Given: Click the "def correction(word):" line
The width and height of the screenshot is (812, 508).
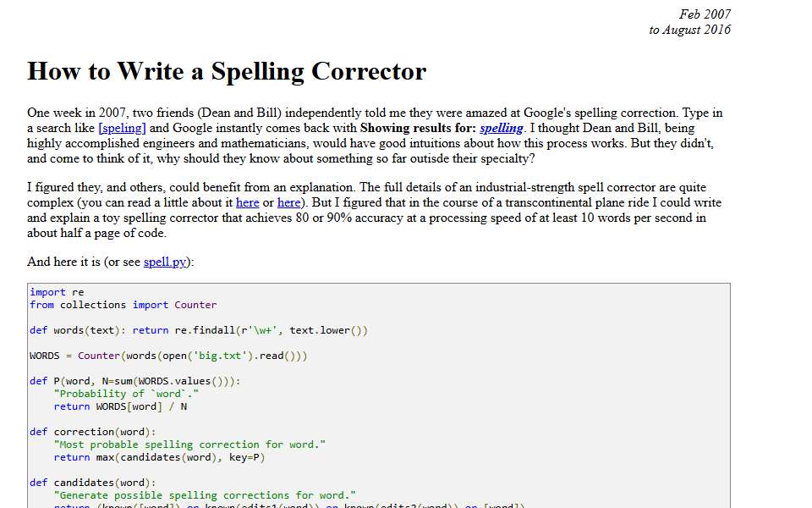Looking at the screenshot, I should tap(93, 432).
